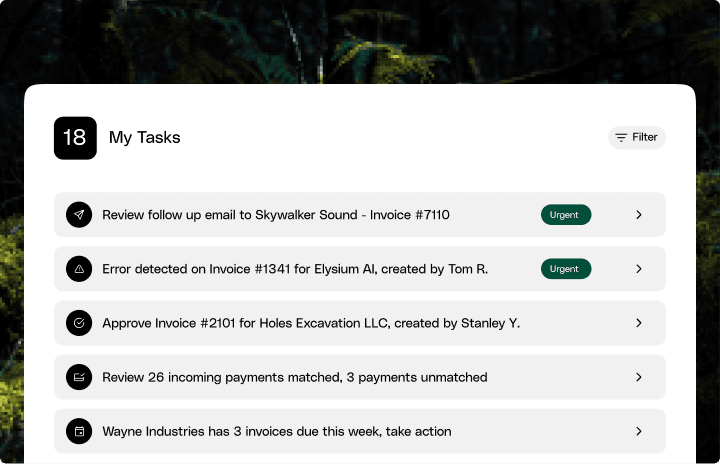The width and height of the screenshot is (720, 464).
Task: Select Approve Invoice #2101 task text
Action: [x=311, y=323]
